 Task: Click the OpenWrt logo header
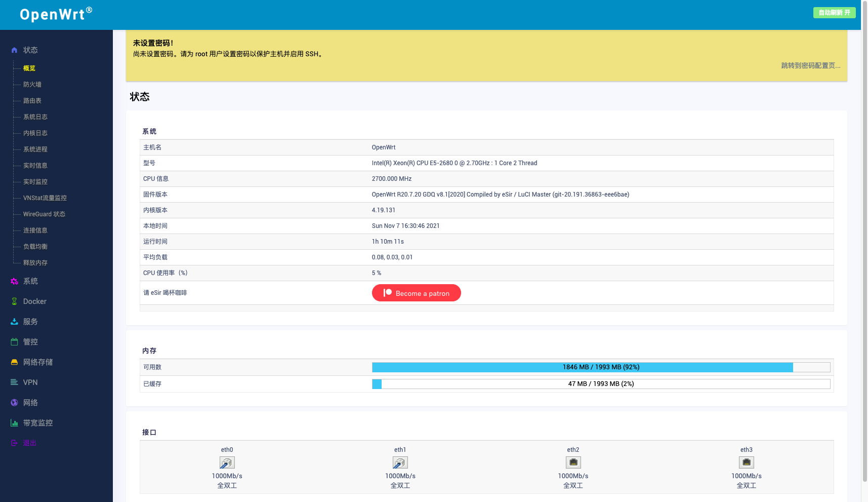click(56, 14)
